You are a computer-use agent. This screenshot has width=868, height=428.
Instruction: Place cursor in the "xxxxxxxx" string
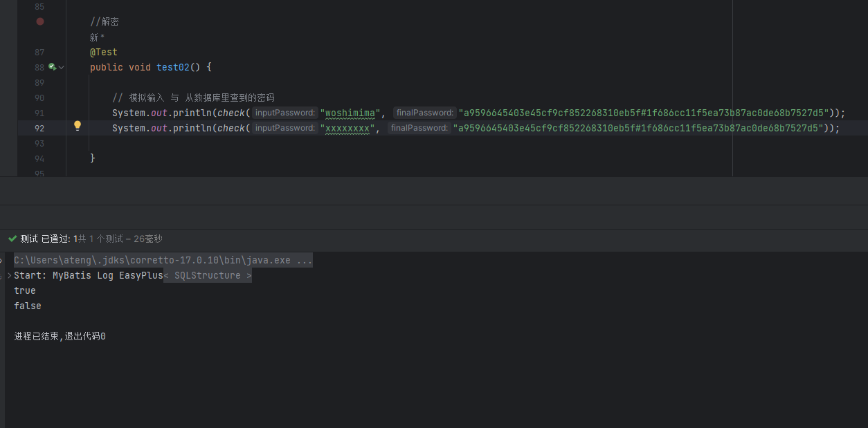(x=347, y=128)
